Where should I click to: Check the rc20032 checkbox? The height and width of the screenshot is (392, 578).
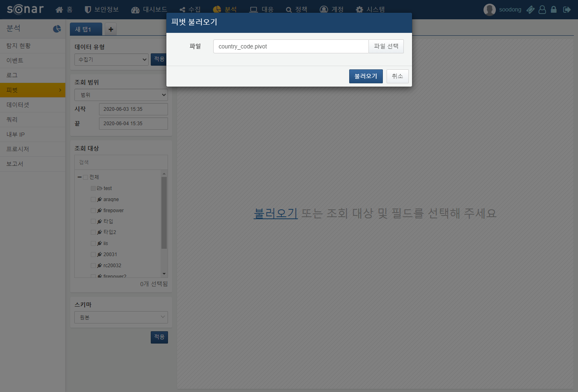point(93,266)
